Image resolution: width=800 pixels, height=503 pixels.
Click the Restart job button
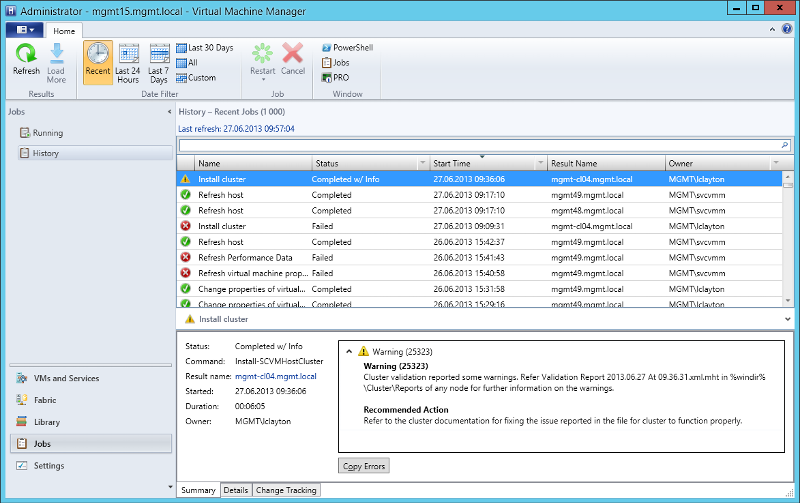[262, 60]
